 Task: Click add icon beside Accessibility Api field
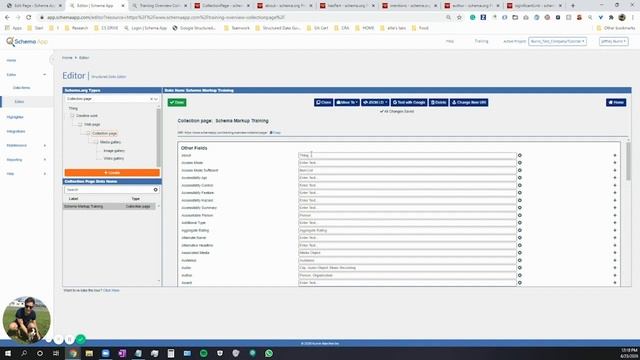[x=520, y=178]
